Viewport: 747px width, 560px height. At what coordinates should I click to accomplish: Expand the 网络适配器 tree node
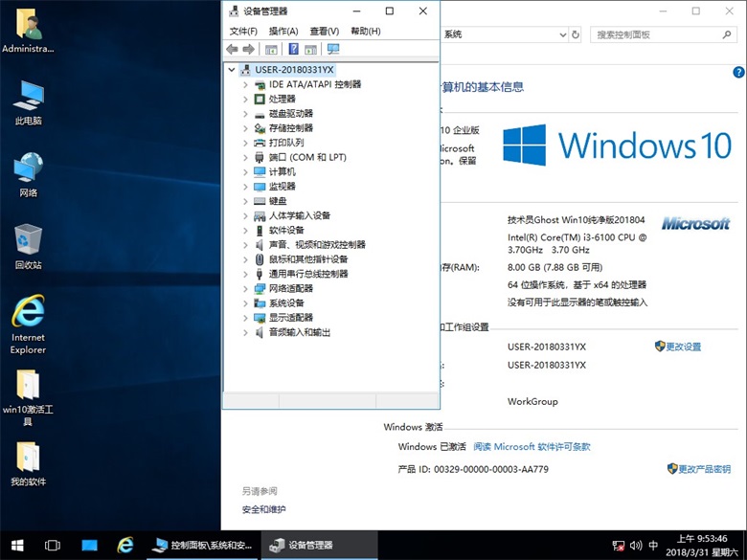tap(246, 288)
